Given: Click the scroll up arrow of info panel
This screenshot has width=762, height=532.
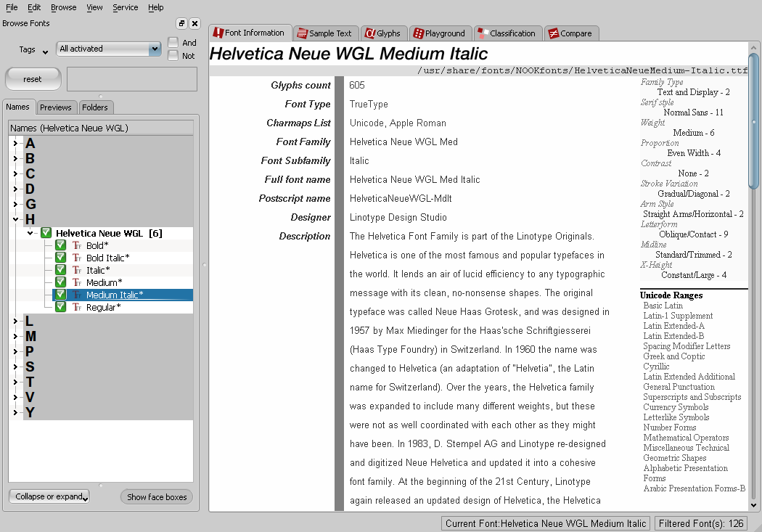Looking at the screenshot, I should coord(753,48).
